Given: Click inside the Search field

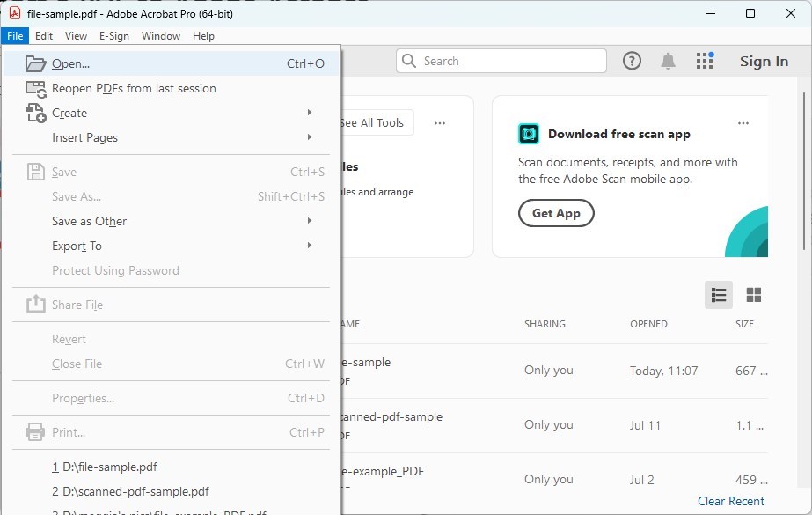Looking at the screenshot, I should click(x=501, y=61).
